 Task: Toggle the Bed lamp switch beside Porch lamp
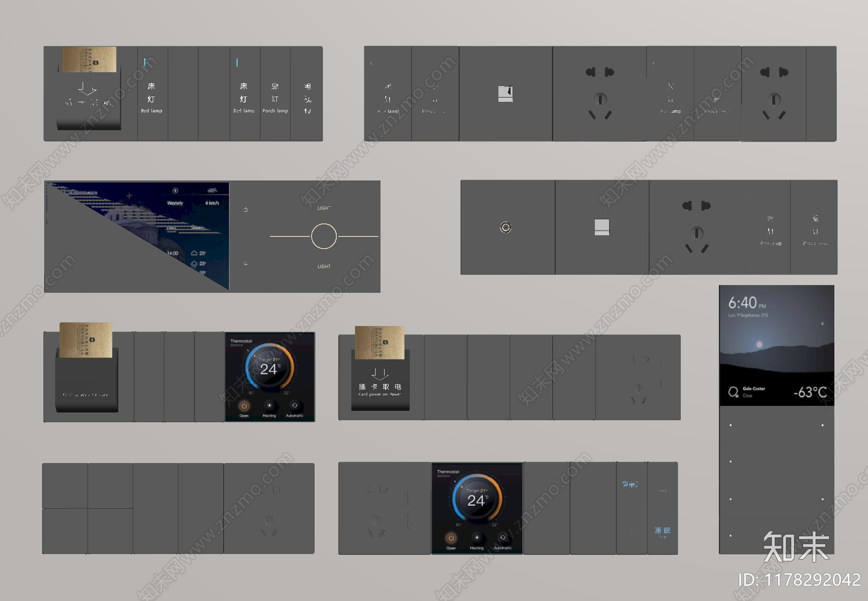coord(244,94)
